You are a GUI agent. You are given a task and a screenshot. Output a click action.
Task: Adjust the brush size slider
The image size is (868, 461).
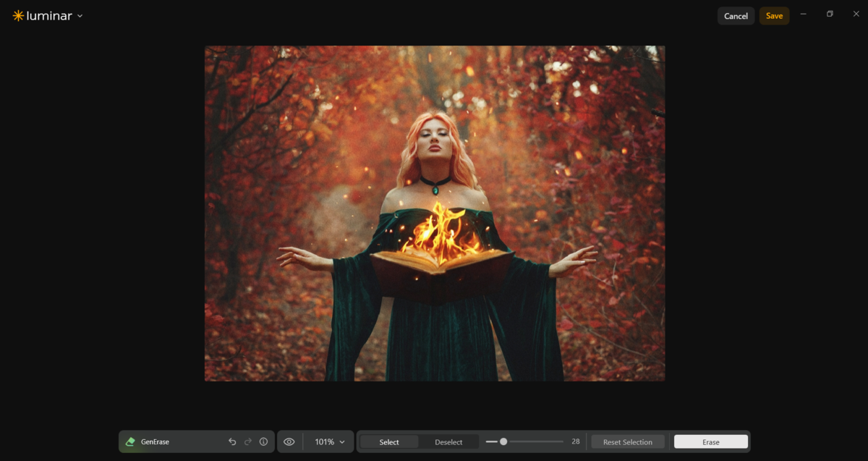[524, 441]
